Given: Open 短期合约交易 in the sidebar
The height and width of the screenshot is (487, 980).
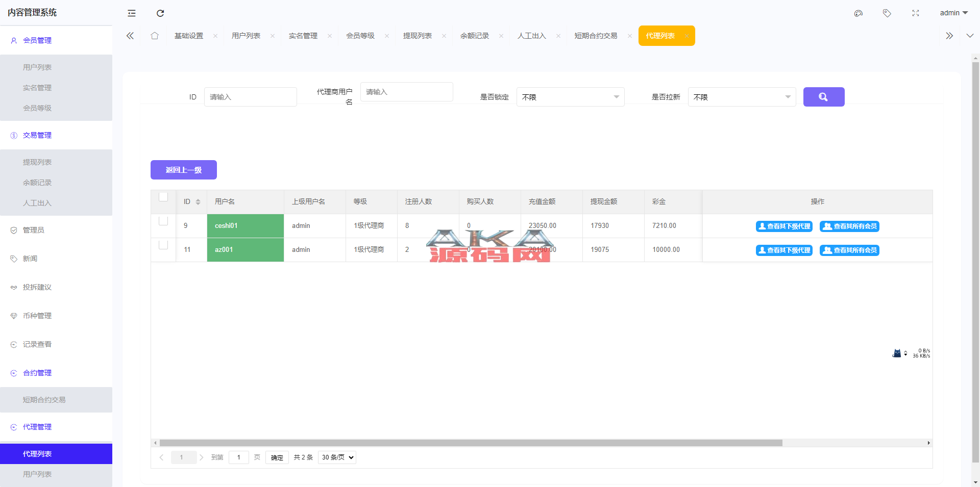Looking at the screenshot, I should coord(44,400).
